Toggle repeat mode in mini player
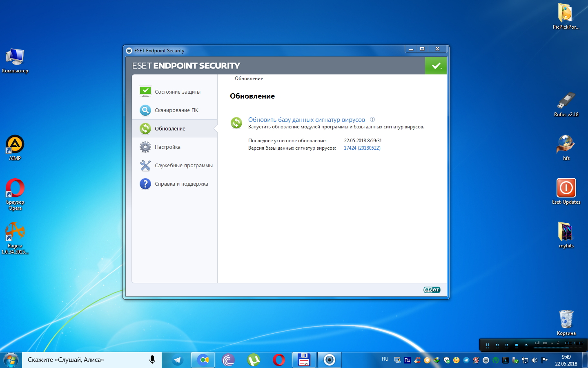Screen dimensions: 588x368 tap(545, 343)
